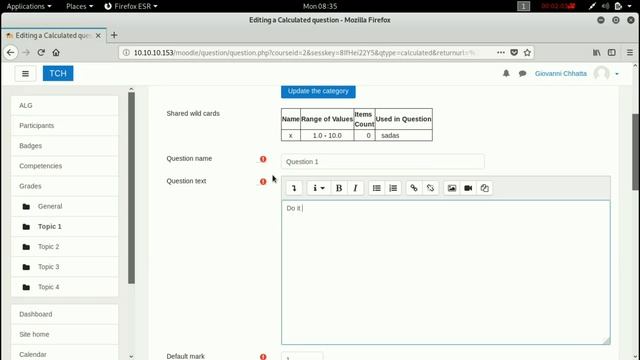640x360 pixels.
Task: Insert media using the video icon
Action: pyautogui.click(x=468, y=188)
